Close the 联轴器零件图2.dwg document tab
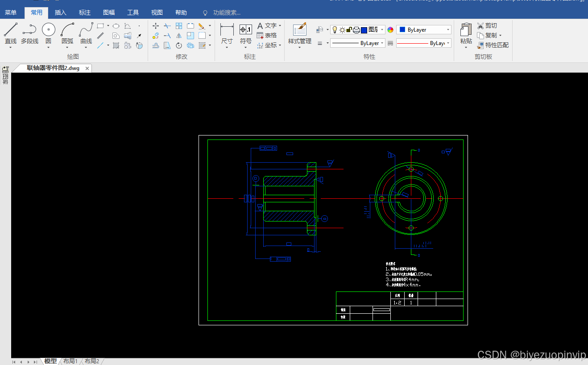 tap(87, 68)
